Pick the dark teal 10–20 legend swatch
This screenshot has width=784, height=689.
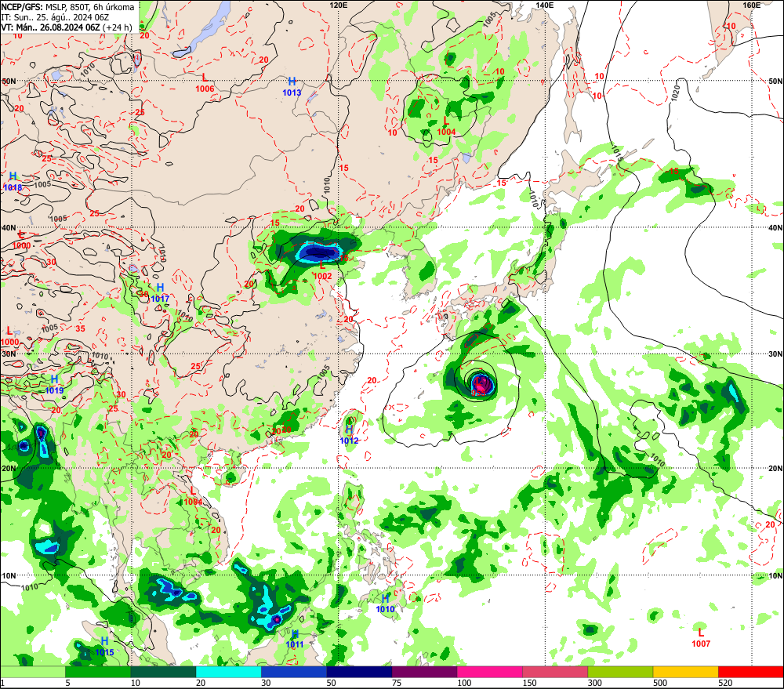163,672
